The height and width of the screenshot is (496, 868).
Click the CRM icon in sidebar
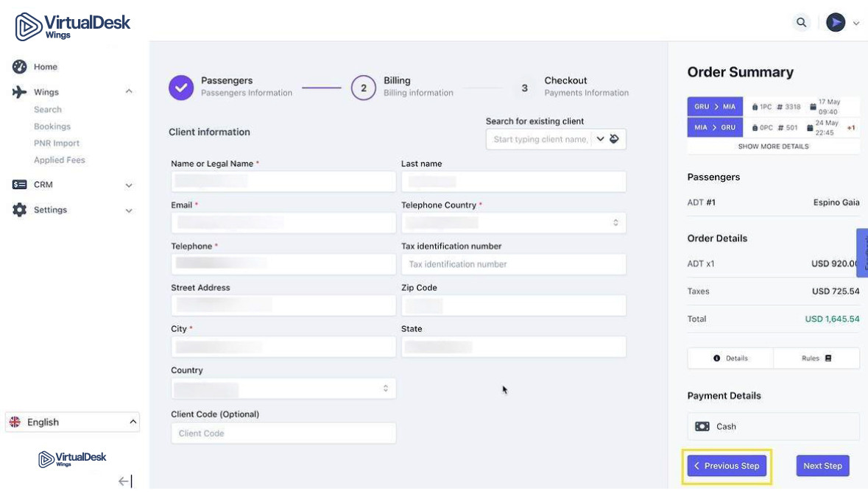pos(20,185)
